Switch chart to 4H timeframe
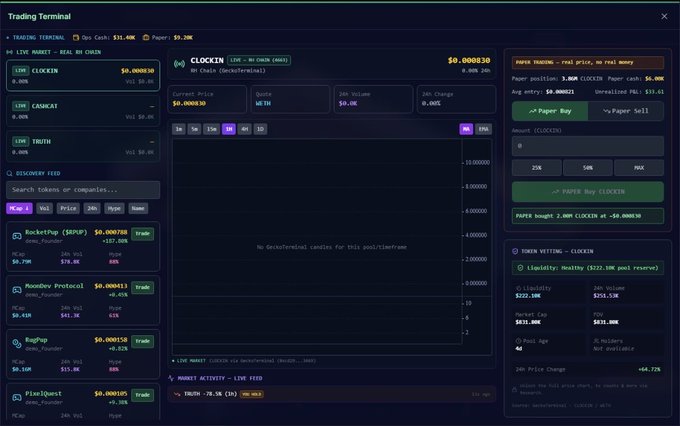The width and height of the screenshot is (680, 426). pos(245,129)
